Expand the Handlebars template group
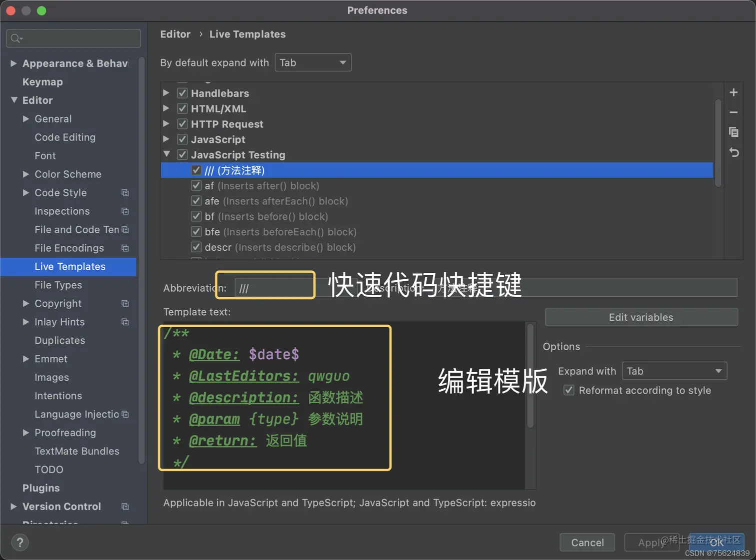 tap(166, 93)
